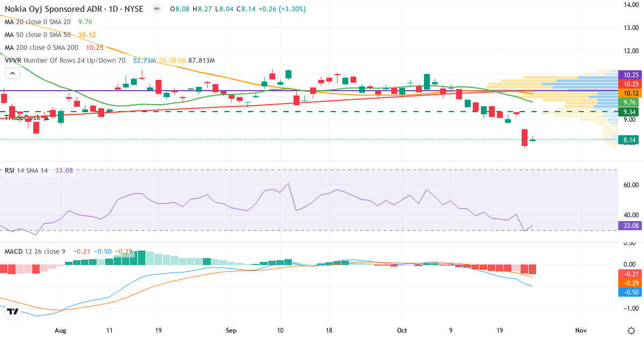Select the MACD 12 26 close 9 legend
The image size is (644, 338).
coord(36,251)
